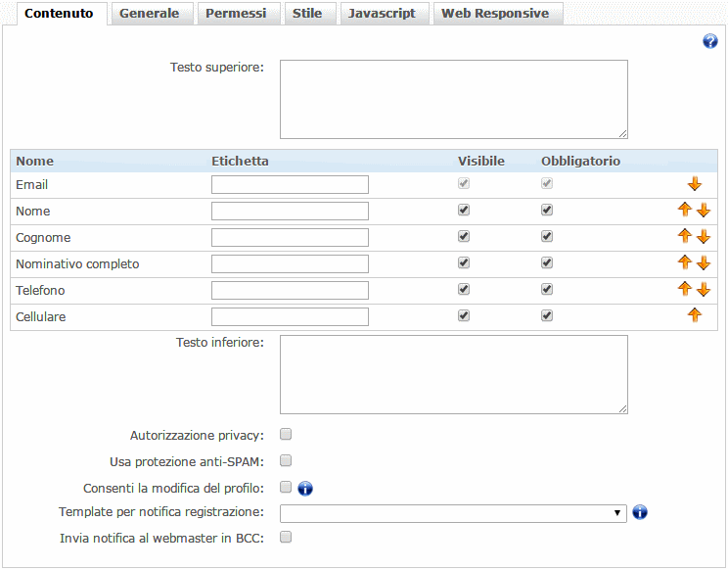
Task: Move Cellulare row up with arrow
Action: (x=695, y=315)
